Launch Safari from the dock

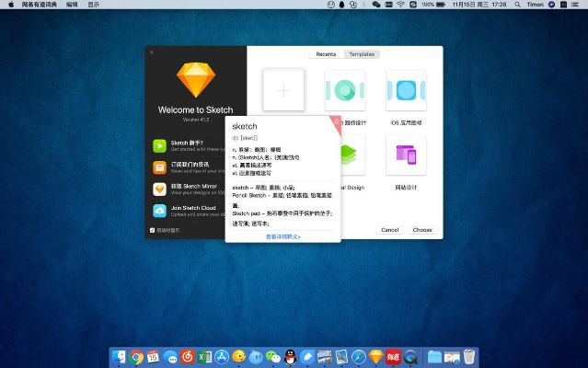(x=359, y=357)
